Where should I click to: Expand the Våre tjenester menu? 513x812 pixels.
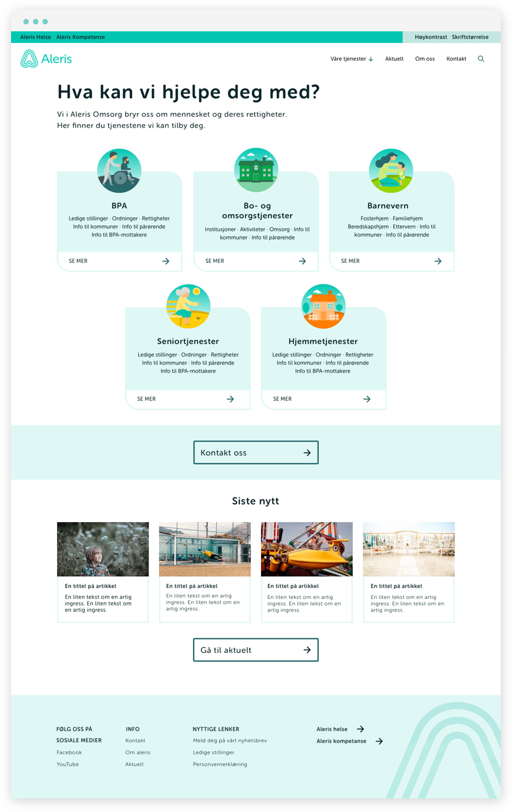[351, 59]
